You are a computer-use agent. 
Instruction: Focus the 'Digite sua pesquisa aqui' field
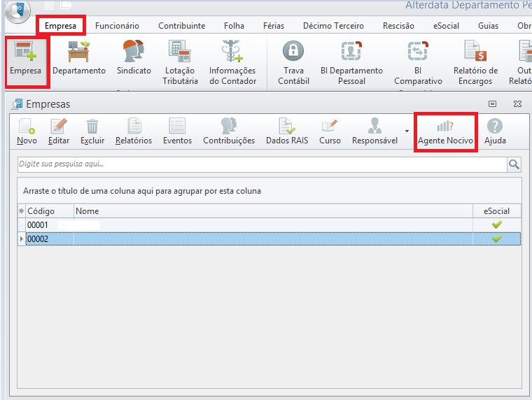point(262,164)
